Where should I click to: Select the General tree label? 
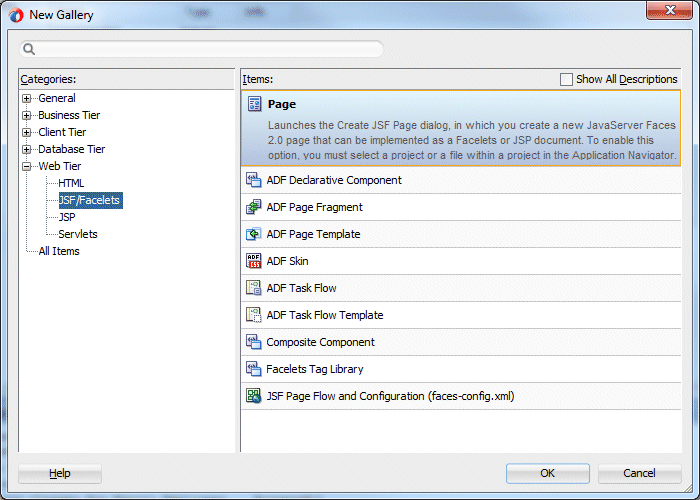pos(57,98)
